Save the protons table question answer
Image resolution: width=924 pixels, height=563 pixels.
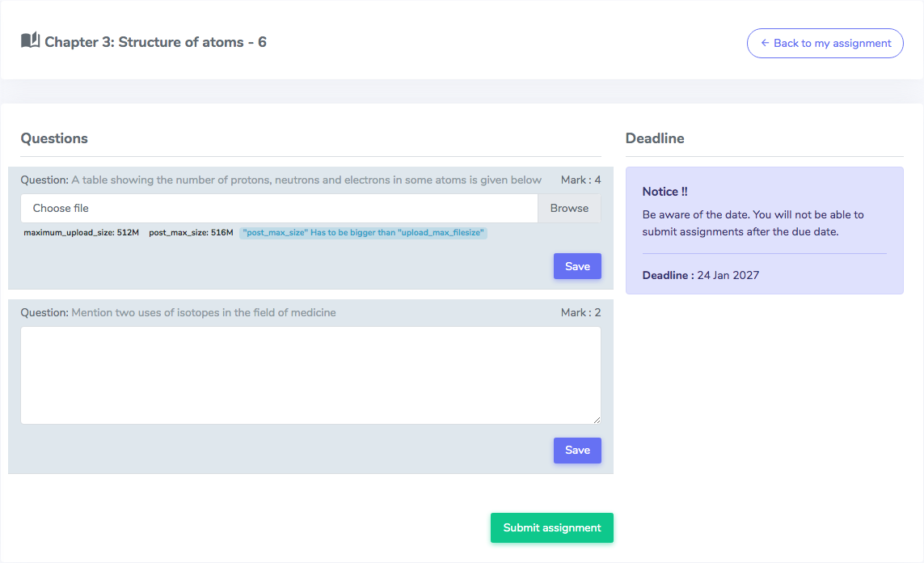[577, 266]
